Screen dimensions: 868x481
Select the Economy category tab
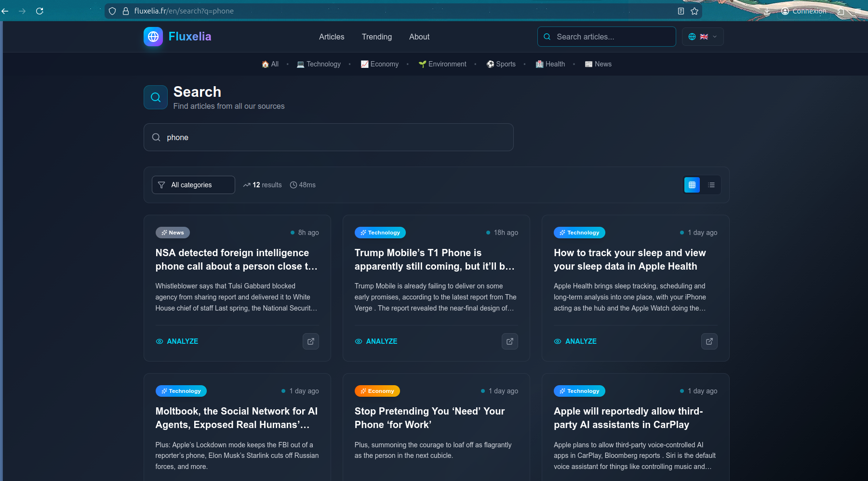380,64
